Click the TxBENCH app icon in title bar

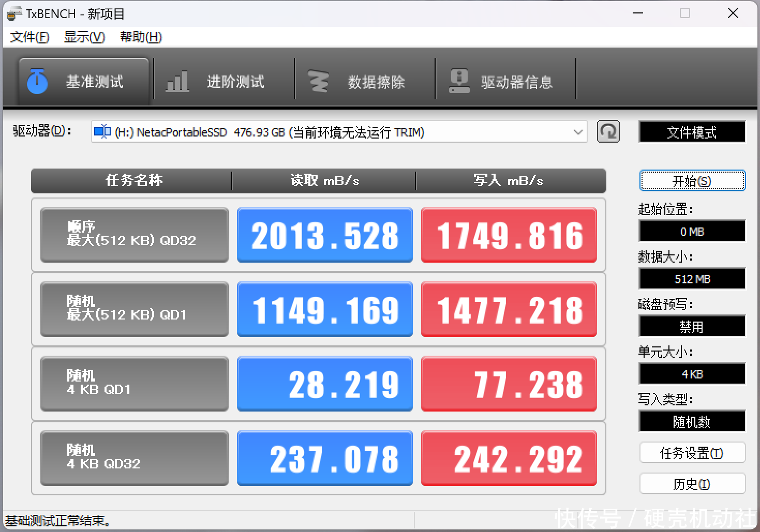[x=14, y=13]
